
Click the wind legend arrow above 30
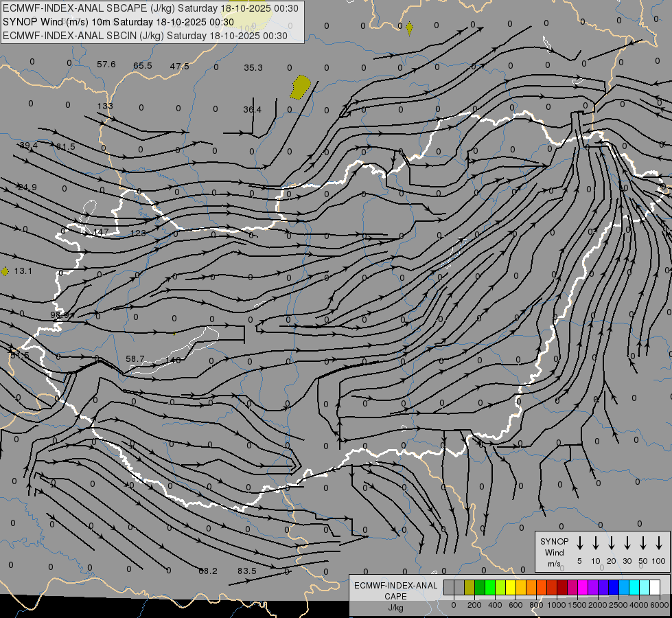(x=627, y=543)
